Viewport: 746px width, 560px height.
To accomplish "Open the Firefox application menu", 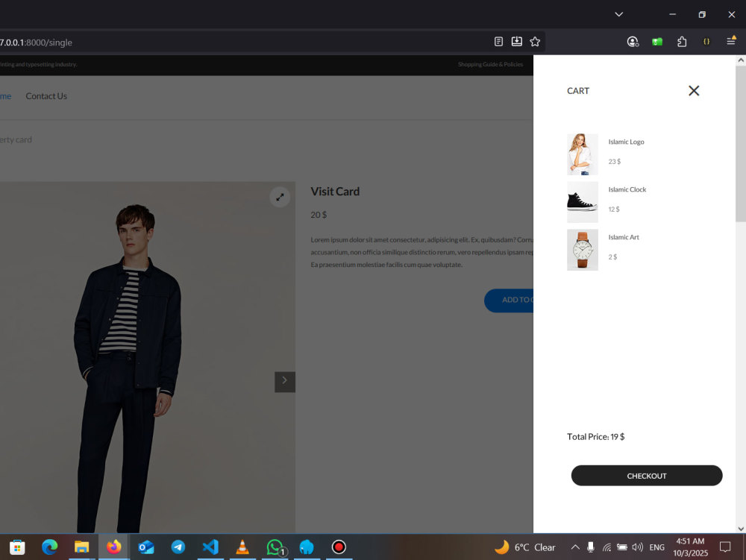I will (731, 41).
